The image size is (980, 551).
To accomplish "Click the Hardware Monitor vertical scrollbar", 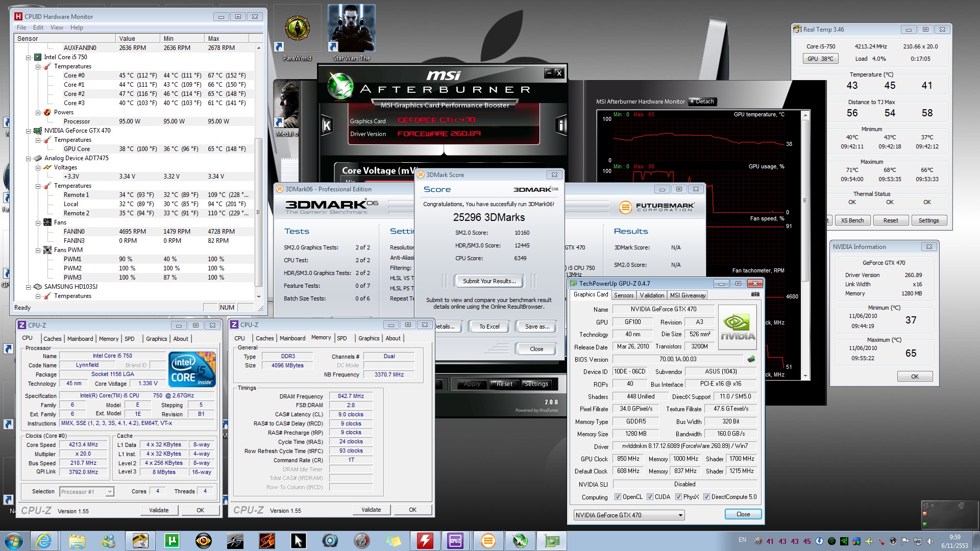I will pyautogui.click(x=258, y=204).
